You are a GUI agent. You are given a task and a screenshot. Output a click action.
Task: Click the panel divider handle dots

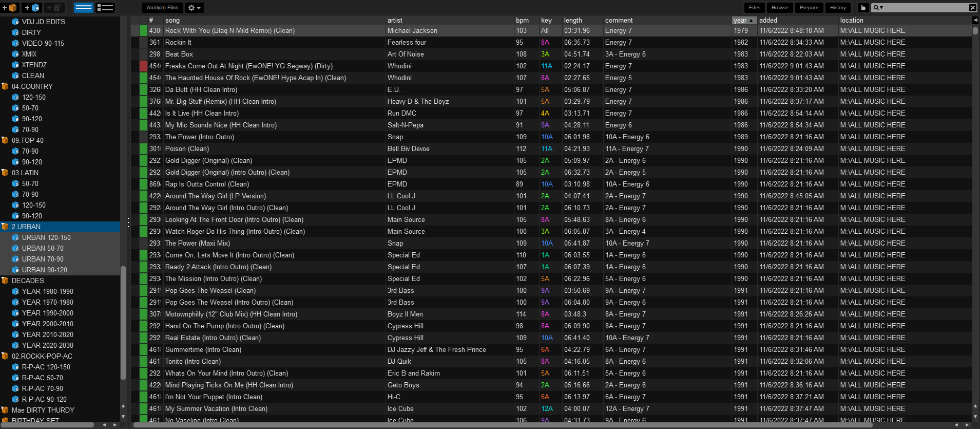(128, 221)
